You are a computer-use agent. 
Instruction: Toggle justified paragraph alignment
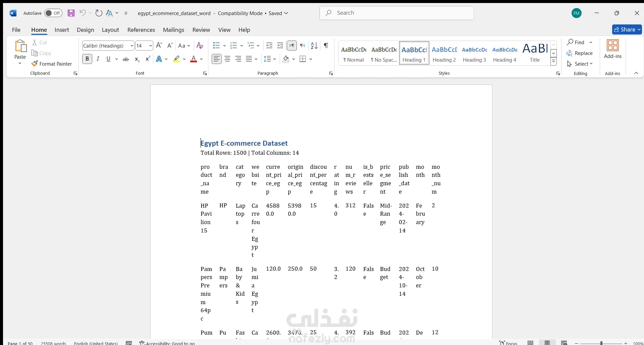pos(249,59)
